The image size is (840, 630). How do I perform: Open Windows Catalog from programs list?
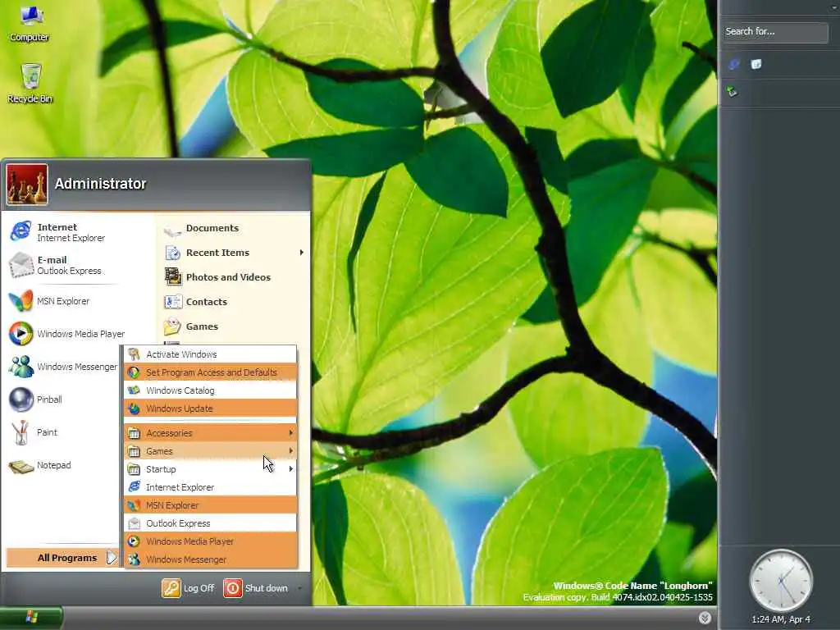[x=211, y=390]
